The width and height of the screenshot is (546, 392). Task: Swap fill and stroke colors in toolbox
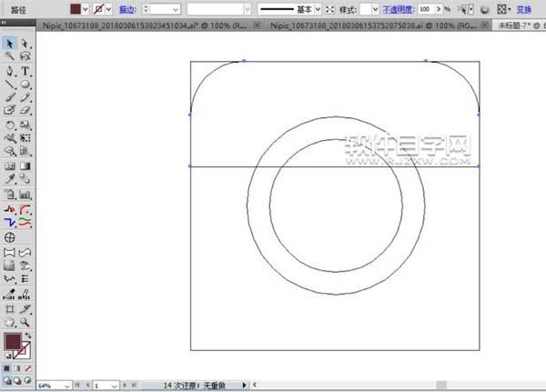[x=29, y=336]
